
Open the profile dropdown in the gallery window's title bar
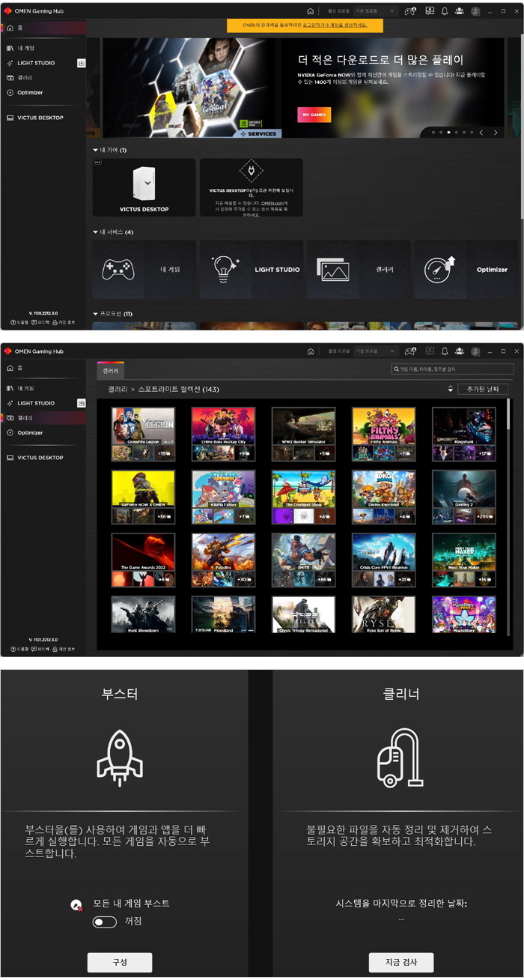(376, 351)
